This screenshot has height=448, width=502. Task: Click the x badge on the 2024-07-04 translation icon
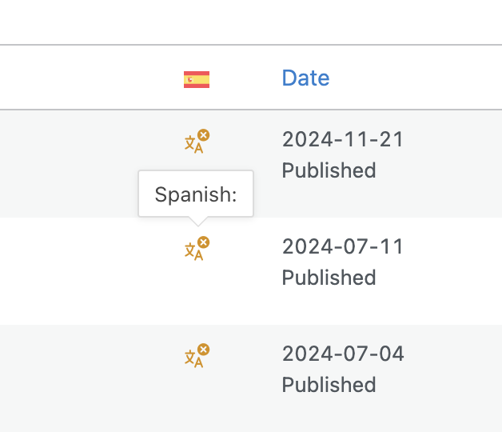pos(203,350)
